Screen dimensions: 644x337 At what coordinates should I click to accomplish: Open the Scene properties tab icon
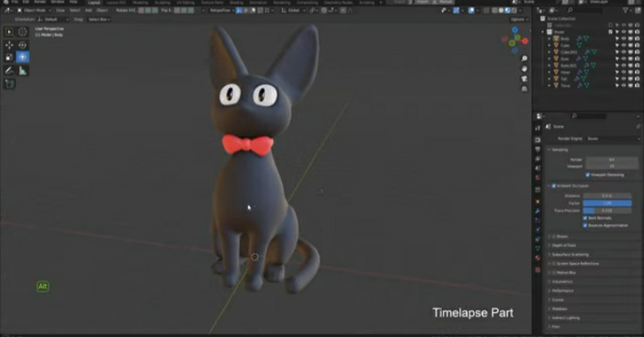click(x=538, y=168)
